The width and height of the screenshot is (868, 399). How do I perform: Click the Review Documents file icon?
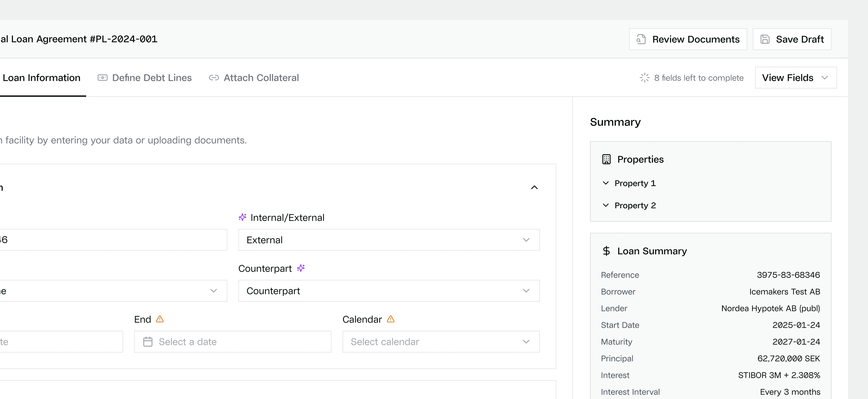[641, 39]
